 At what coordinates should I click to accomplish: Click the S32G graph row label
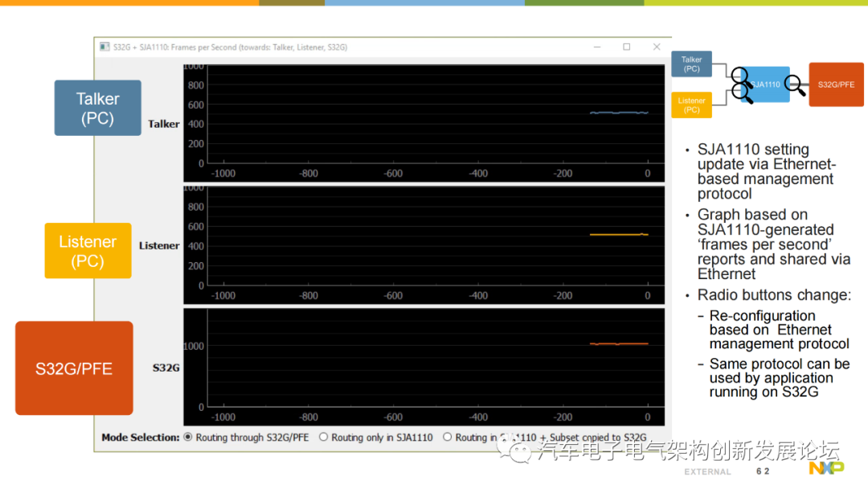click(166, 368)
